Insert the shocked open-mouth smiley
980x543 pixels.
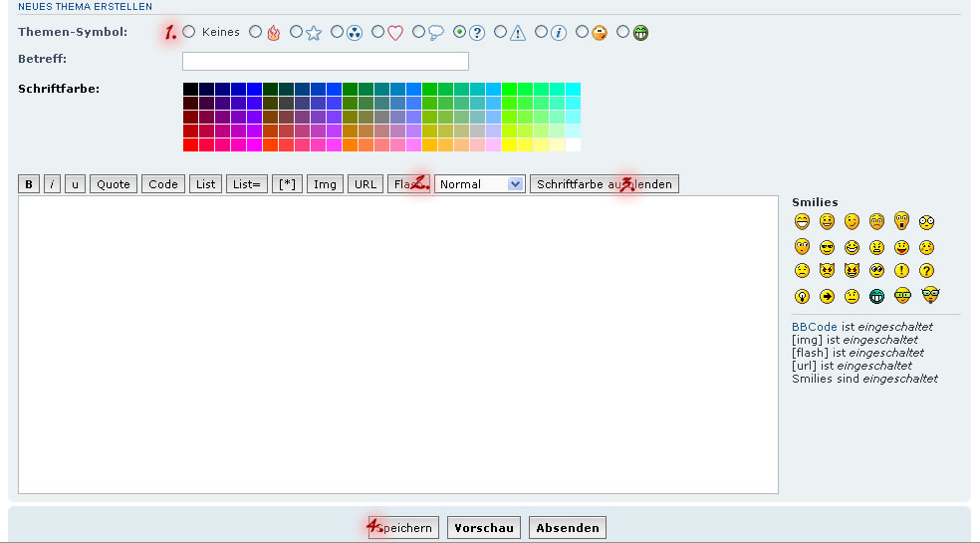click(x=901, y=221)
